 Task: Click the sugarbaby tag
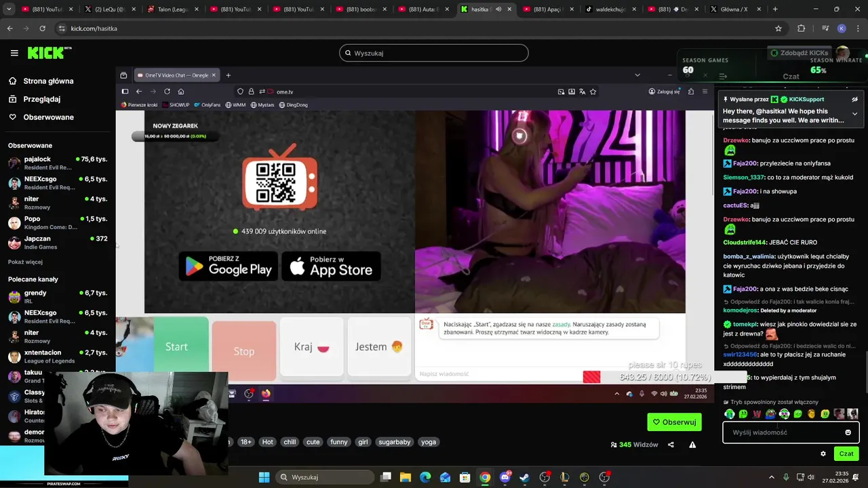395,442
